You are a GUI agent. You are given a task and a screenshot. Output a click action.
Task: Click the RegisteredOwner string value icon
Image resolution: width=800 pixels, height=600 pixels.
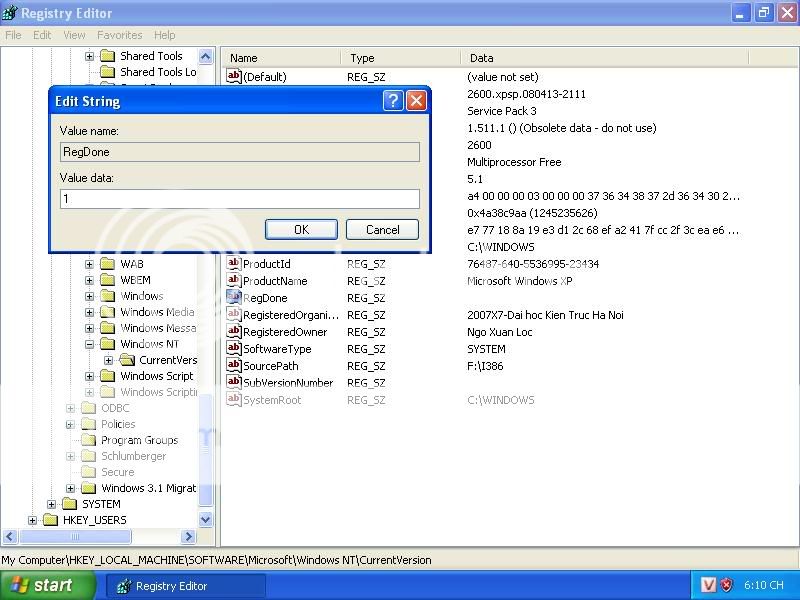[234, 331]
